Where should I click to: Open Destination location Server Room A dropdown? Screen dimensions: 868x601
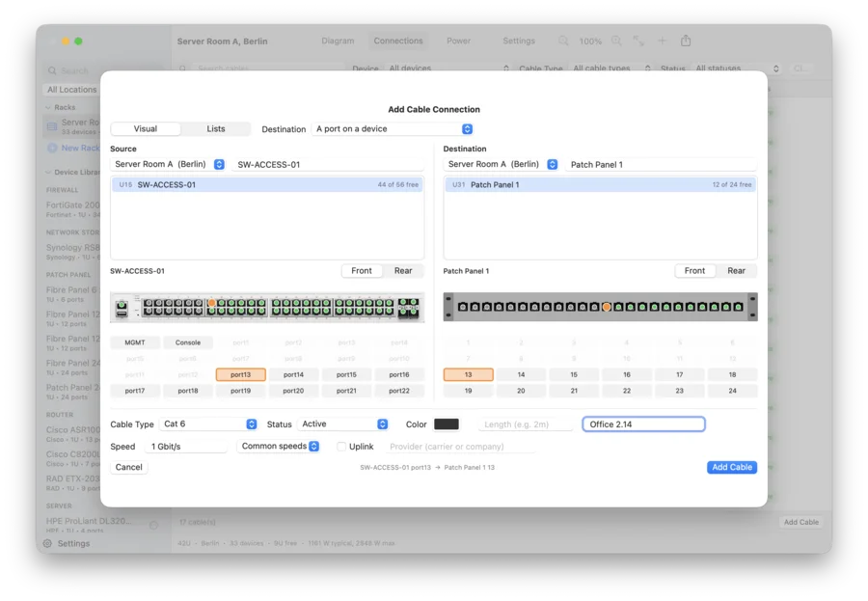coord(501,165)
